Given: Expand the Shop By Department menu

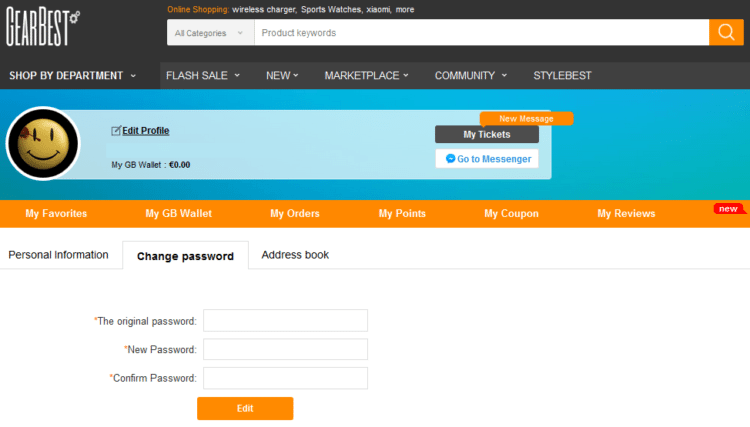Looking at the screenshot, I should (73, 76).
